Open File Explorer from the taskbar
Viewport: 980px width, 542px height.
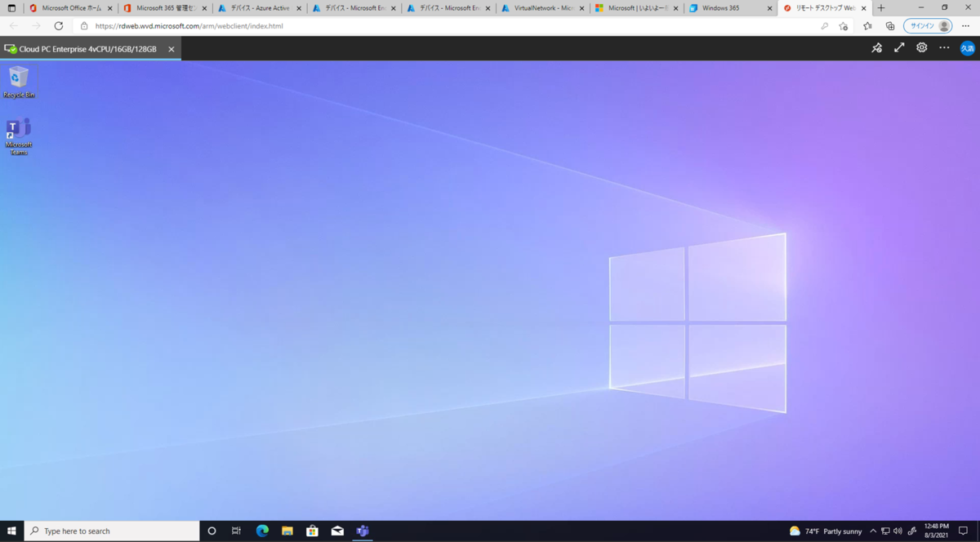[287, 531]
